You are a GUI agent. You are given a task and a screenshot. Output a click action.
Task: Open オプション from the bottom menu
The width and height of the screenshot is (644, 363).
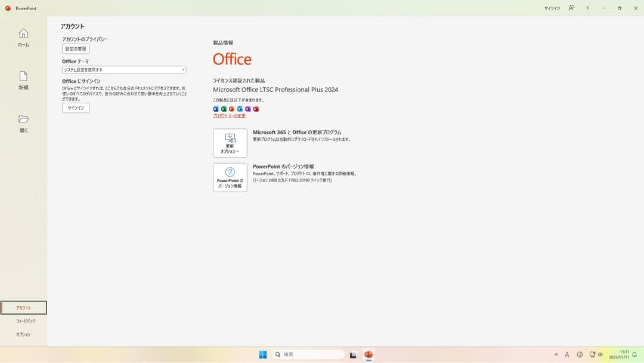[23, 334]
